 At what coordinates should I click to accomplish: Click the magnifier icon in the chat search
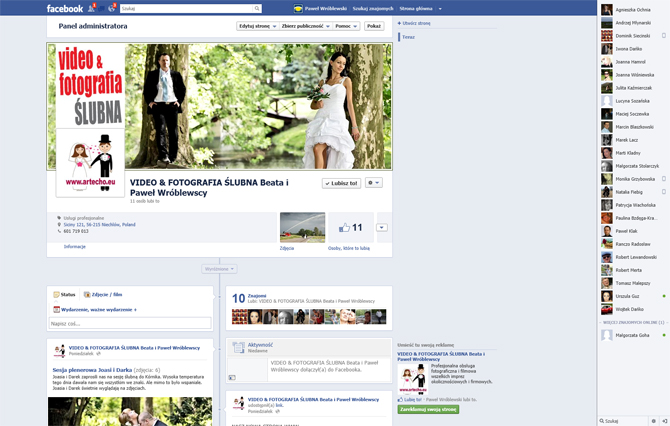(x=602, y=421)
